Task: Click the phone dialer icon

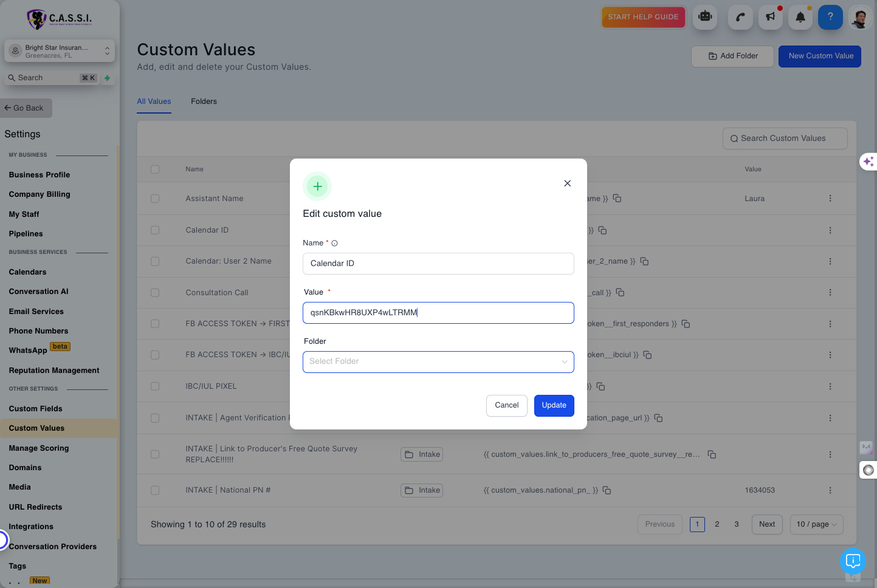Action: tap(740, 17)
